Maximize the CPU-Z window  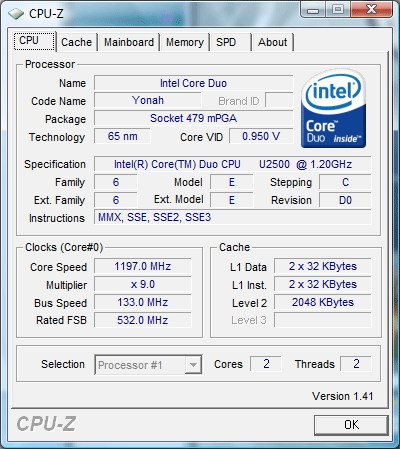(x=337, y=10)
